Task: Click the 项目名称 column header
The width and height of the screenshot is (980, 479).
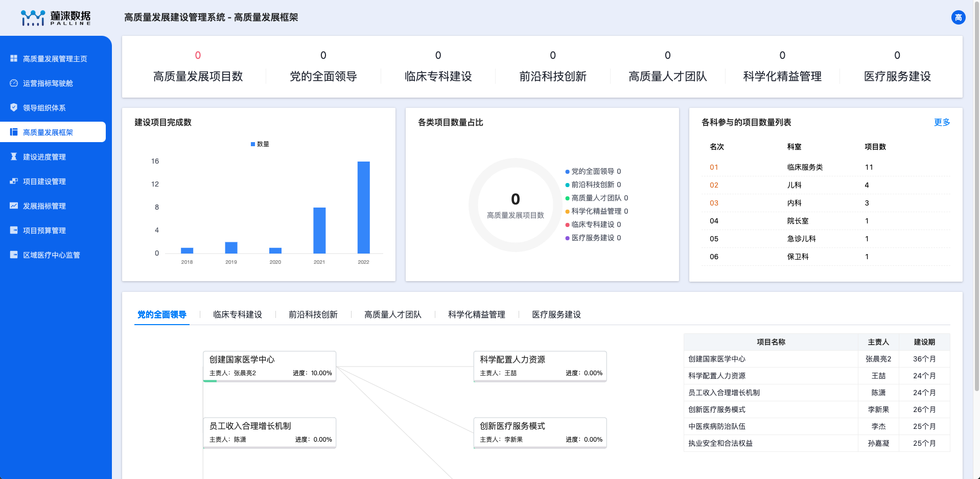Action: point(771,342)
